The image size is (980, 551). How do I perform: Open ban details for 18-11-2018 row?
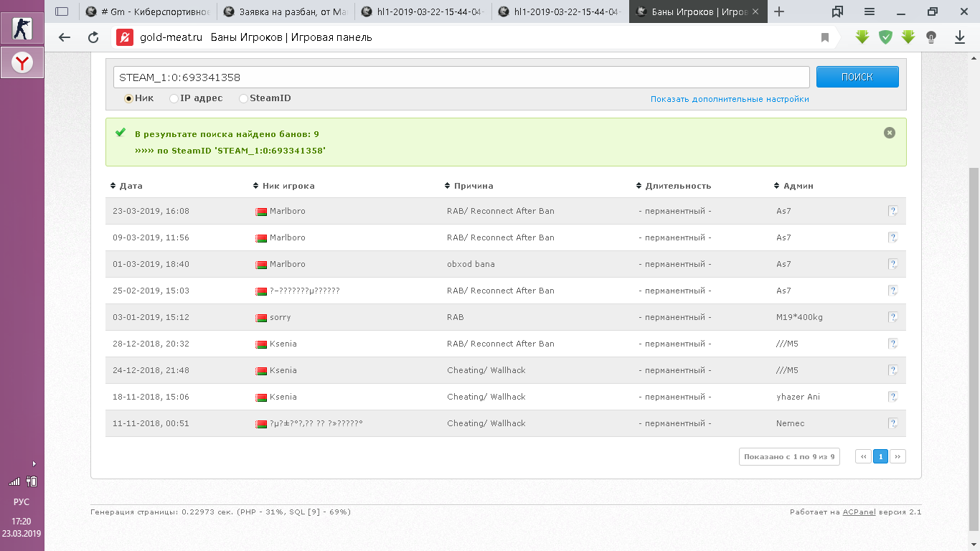893,397
